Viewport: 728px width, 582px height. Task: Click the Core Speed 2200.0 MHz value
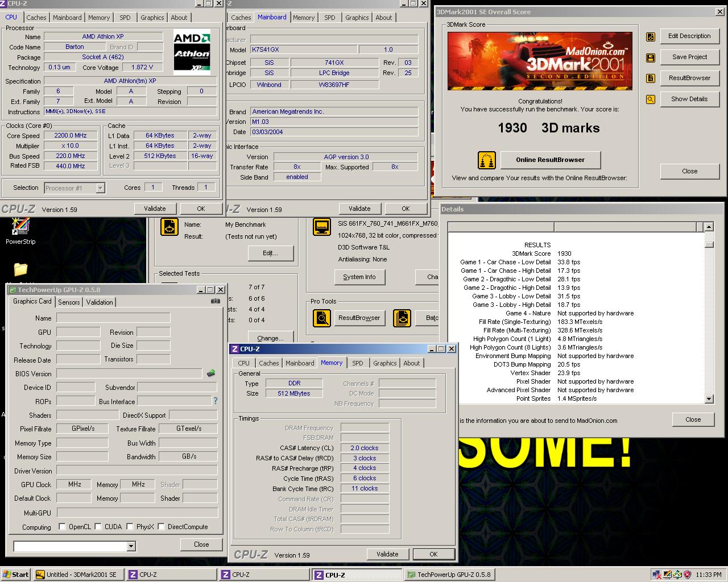71,136
